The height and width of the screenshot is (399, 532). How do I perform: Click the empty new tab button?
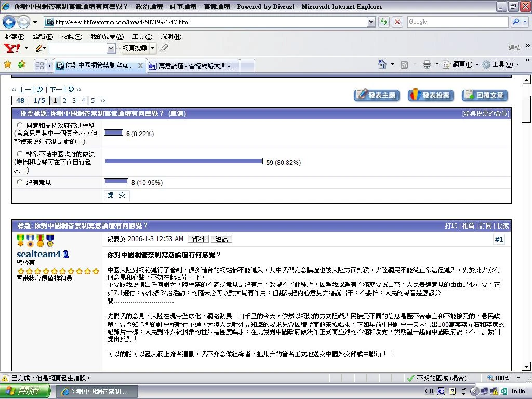tap(247, 66)
